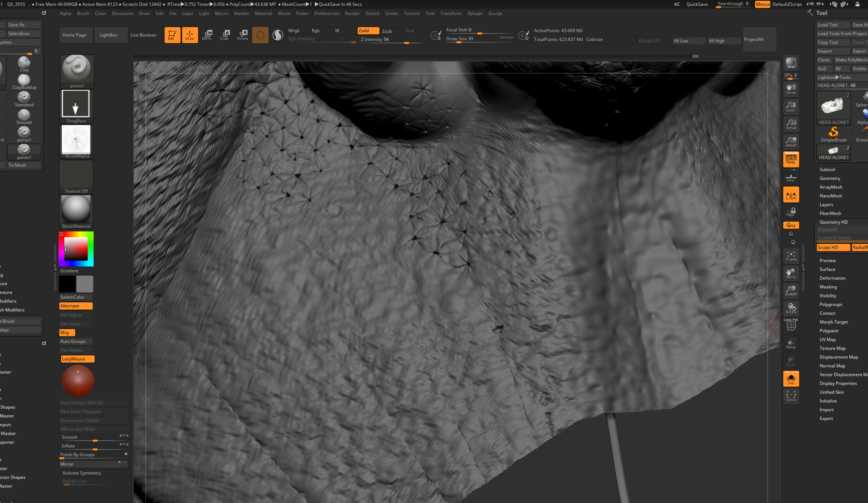Select the Scale gizmo tool
The height and width of the screenshot is (503, 868).
224,35
